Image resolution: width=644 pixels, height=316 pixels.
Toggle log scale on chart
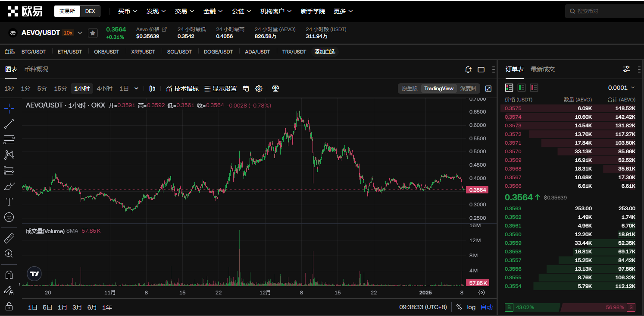pyautogui.click(x=471, y=307)
